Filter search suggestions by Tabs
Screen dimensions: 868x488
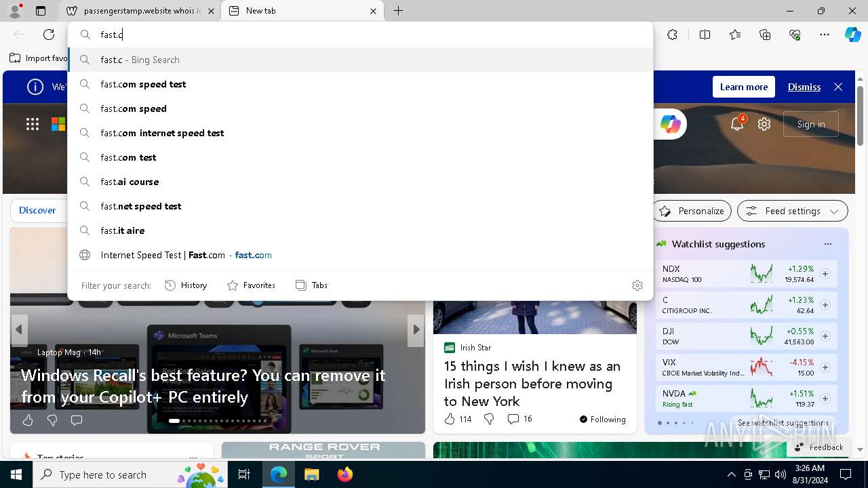[311, 285]
